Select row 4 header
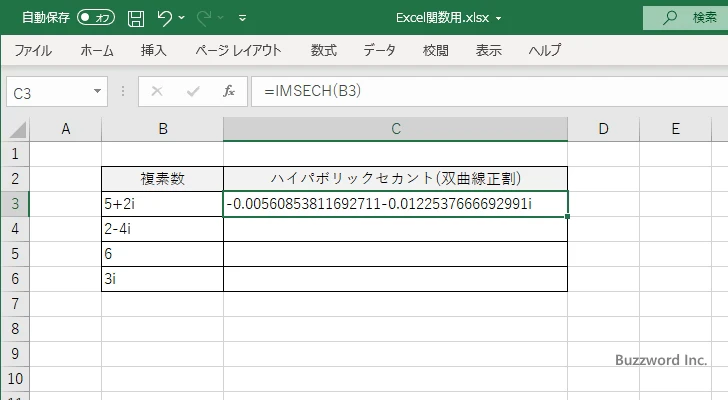This screenshot has height=400, width=728. coord(15,229)
